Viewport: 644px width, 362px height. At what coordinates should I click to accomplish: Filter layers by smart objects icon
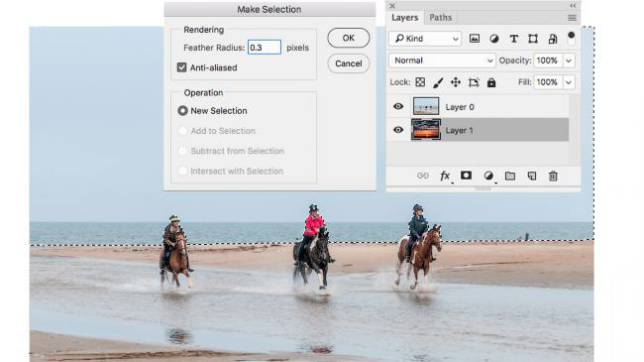[553, 39]
